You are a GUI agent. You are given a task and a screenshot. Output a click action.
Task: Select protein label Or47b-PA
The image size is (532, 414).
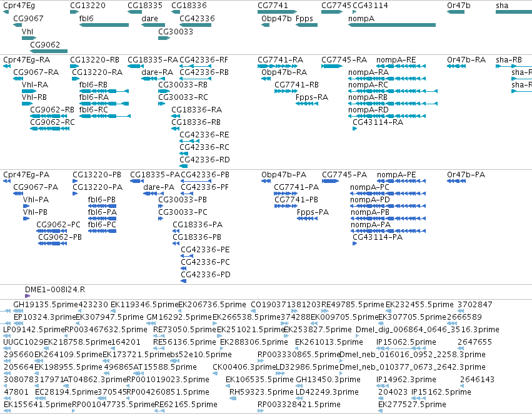click(x=466, y=175)
